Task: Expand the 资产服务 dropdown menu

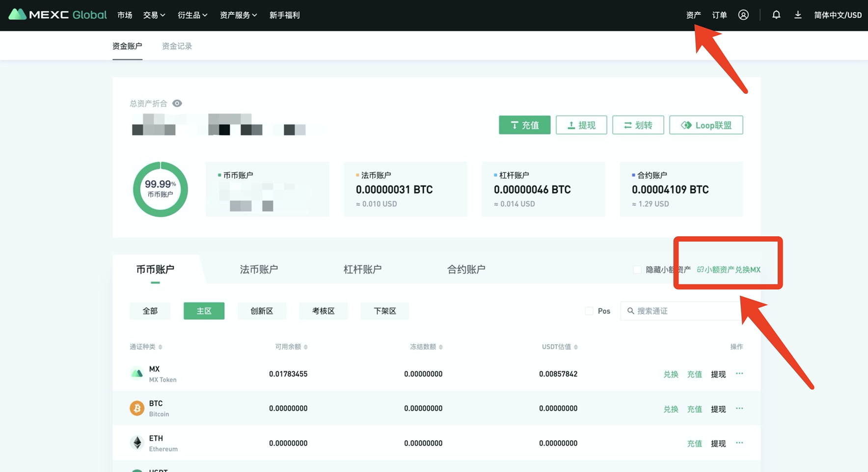Action: coord(239,15)
